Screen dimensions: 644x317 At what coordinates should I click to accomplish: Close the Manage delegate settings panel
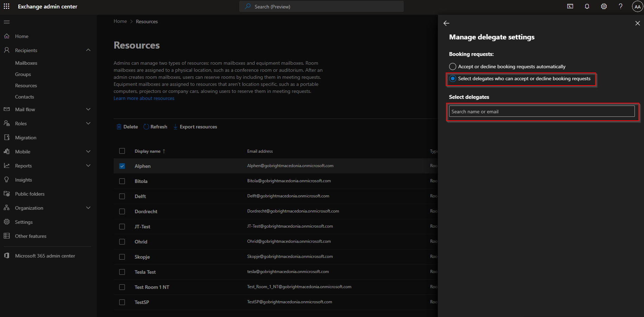pos(637,23)
